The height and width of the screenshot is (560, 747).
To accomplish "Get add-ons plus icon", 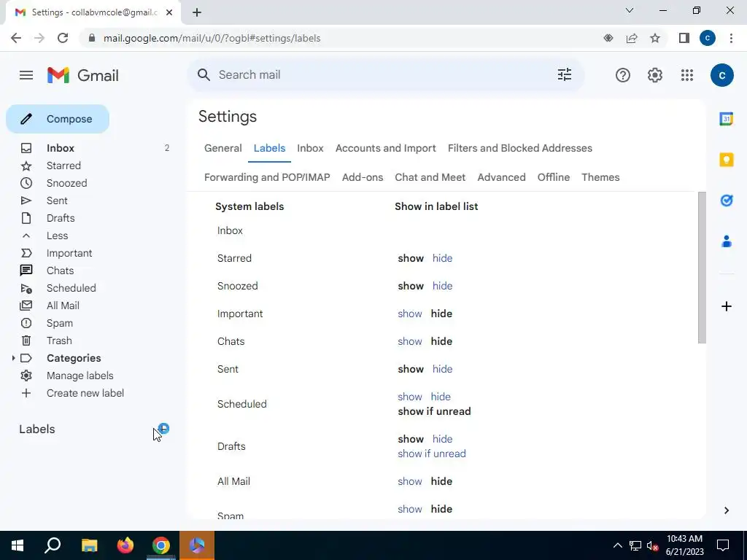I will (726, 306).
